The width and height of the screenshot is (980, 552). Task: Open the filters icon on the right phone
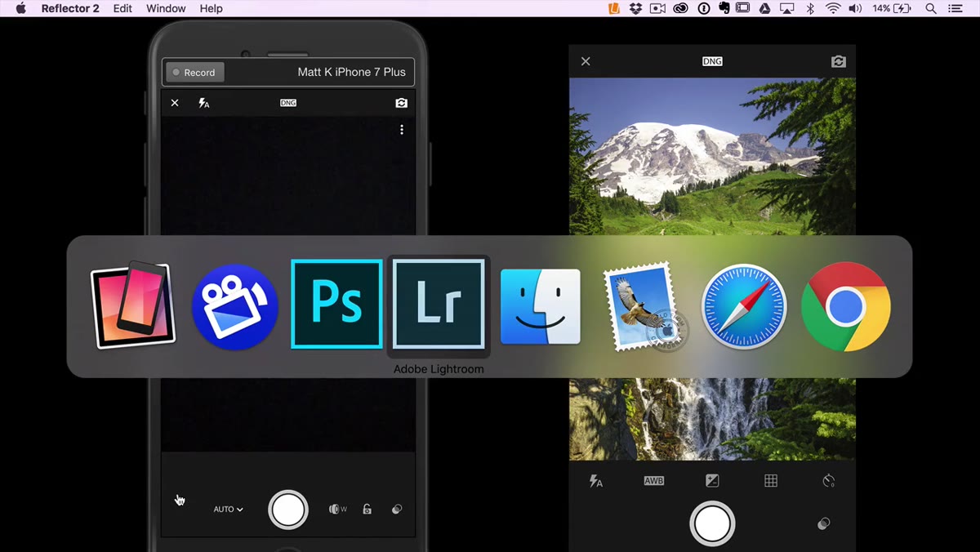click(x=824, y=523)
